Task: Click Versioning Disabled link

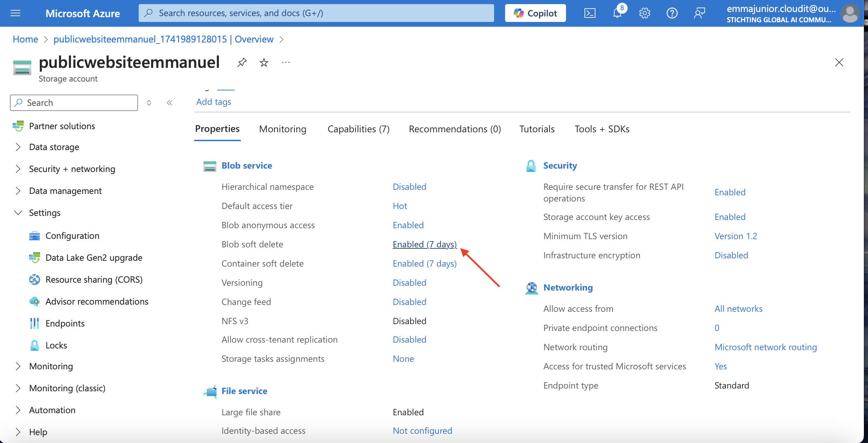Action: pos(410,283)
